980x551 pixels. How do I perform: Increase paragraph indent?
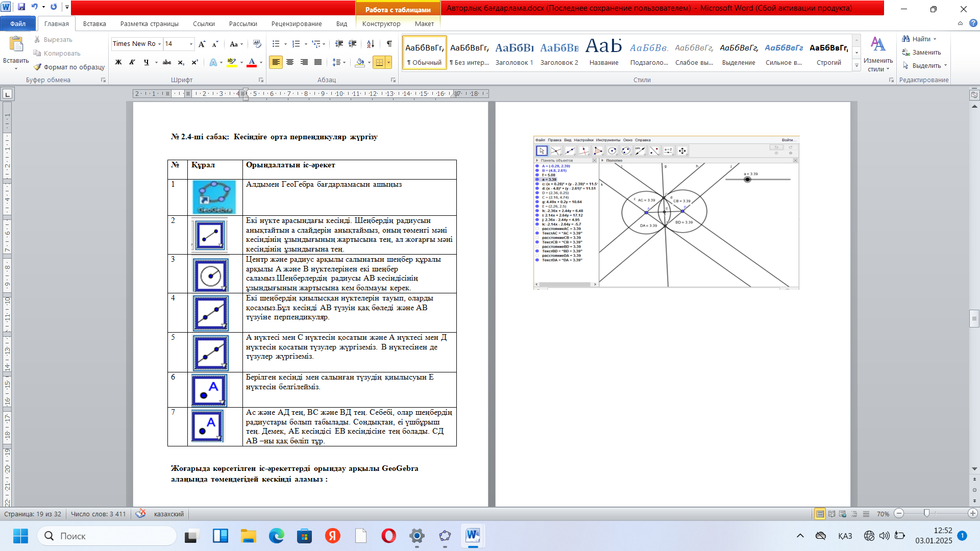(x=352, y=44)
